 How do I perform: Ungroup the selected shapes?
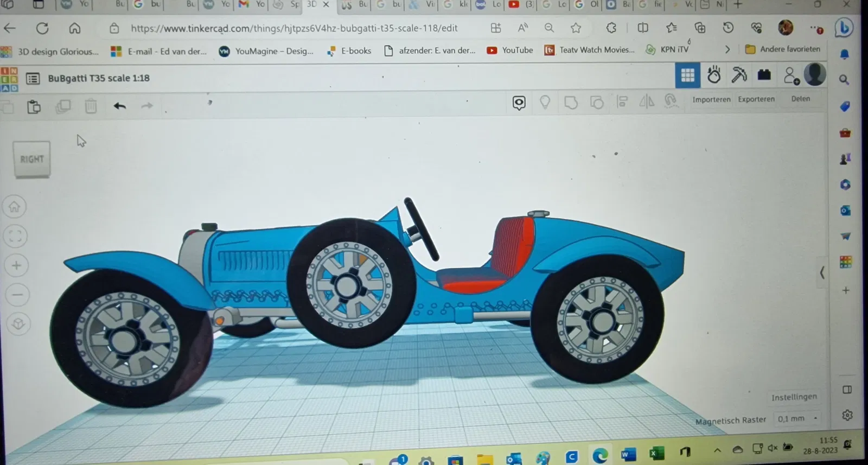(597, 102)
